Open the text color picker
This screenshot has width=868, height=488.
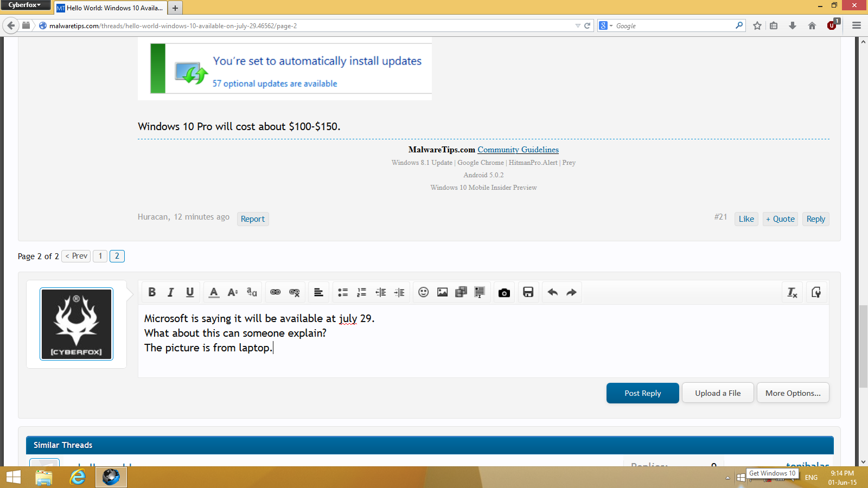[214, 292]
